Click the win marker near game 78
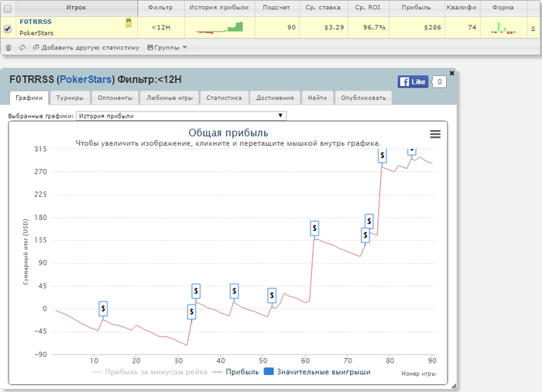542x392 pixels. pyautogui.click(x=382, y=156)
